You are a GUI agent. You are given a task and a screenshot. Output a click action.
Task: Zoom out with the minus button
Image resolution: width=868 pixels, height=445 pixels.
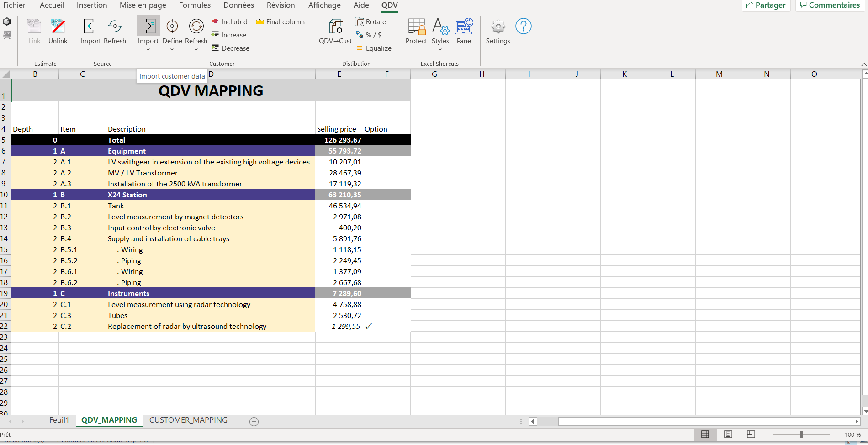tap(768, 434)
